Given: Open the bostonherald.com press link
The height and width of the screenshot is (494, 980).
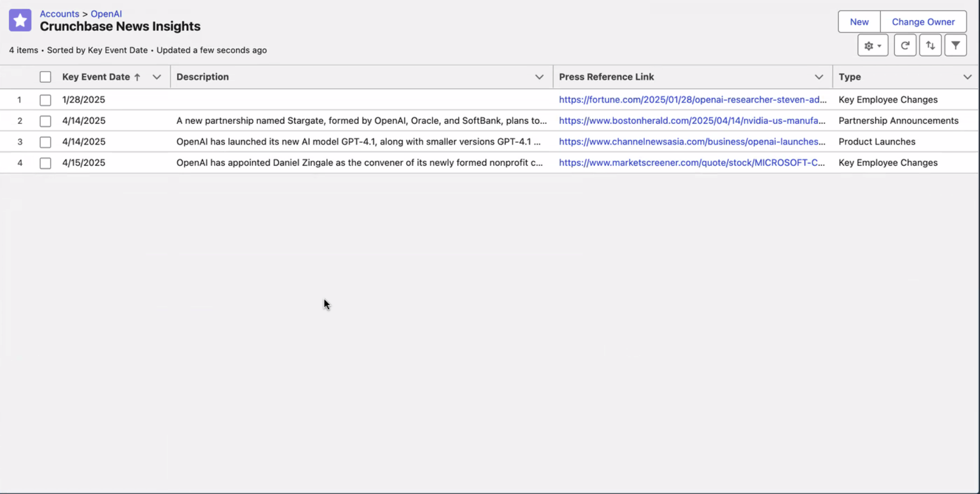Looking at the screenshot, I should tap(692, 120).
